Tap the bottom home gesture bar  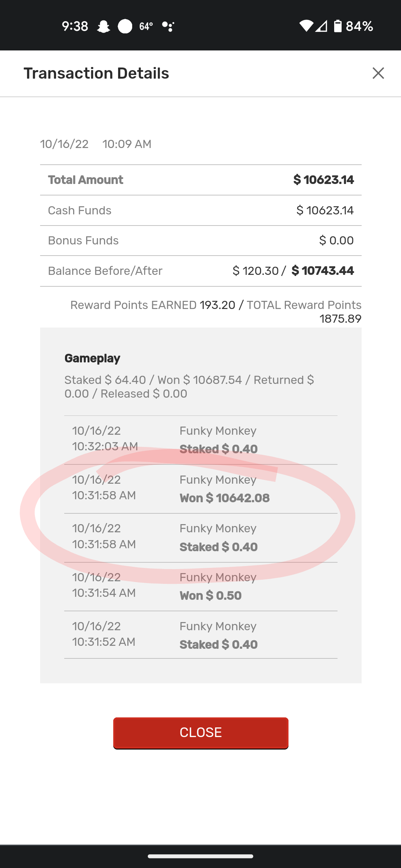[x=200, y=856]
